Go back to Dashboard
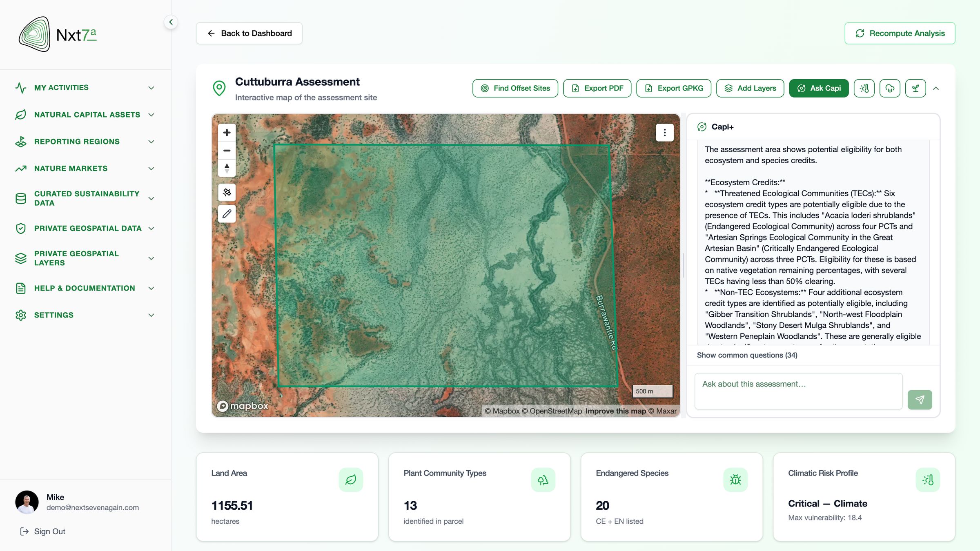Image resolution: width=980 pixels, height=551 pixels. (249, 33)
